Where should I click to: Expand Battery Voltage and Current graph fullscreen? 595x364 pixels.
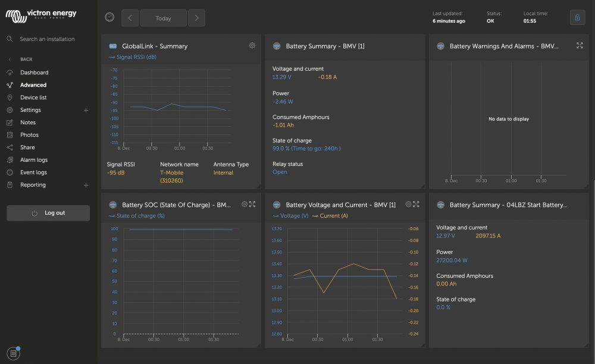416,204
